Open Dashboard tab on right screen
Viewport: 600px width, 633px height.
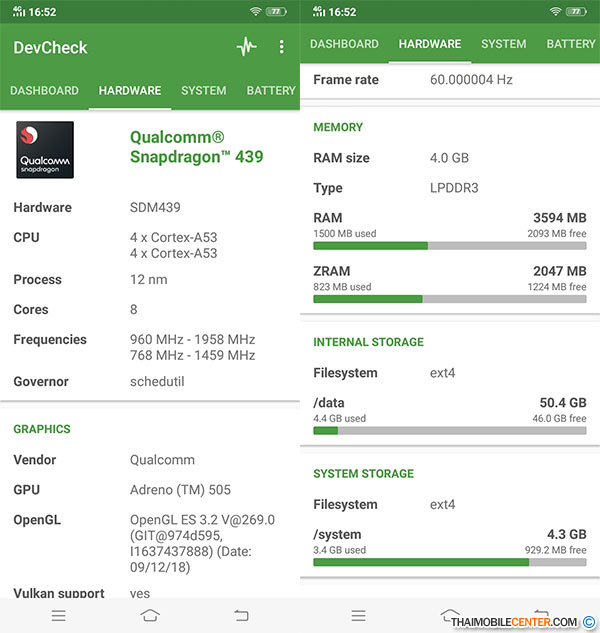[x=344, y=44]
